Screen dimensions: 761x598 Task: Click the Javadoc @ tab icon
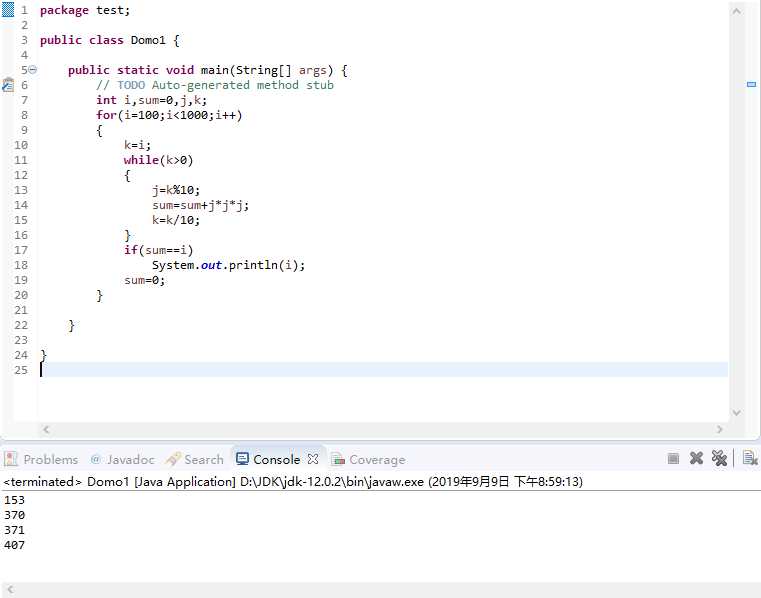coord(95,459)
